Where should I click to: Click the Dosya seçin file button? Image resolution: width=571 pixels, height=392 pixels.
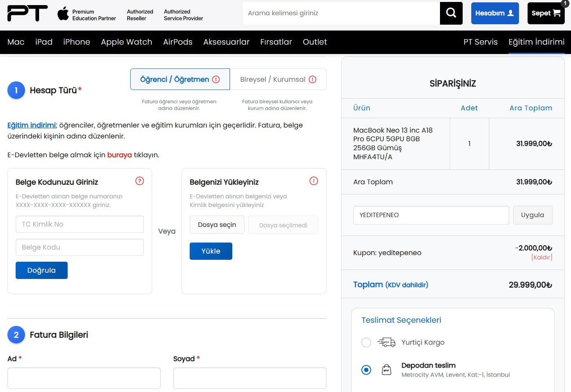click(217, 225)
